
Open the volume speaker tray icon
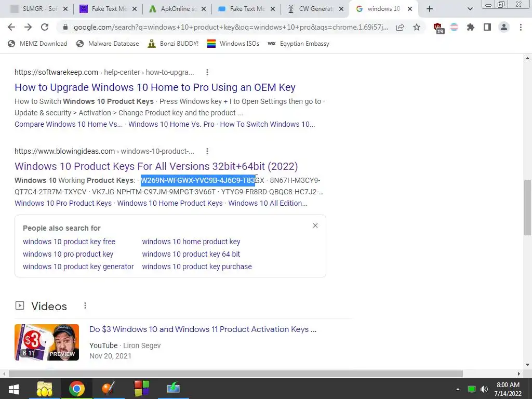point(484,389)
